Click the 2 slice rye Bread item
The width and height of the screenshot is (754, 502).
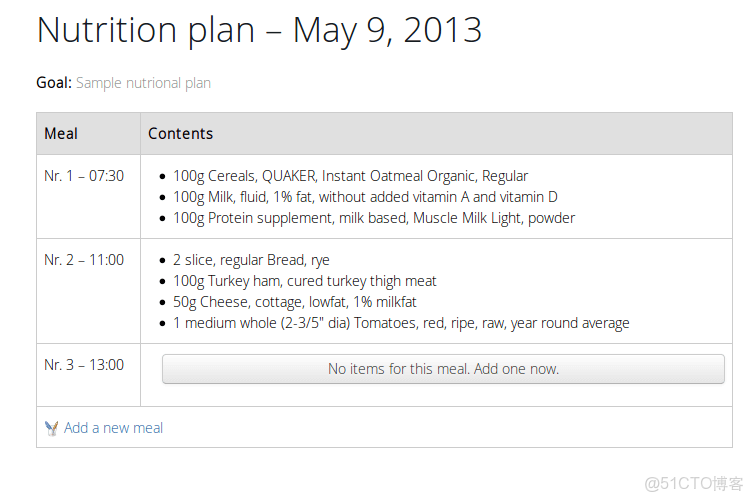pyautogui.click(x=251, y=260)
